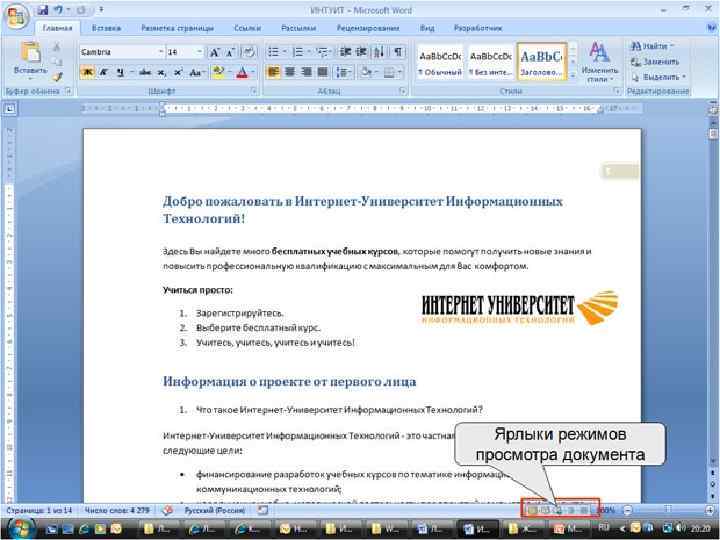Click the page indicator Страница: 1 из 14
The image size is (720, 540).
tap(39, 510)
